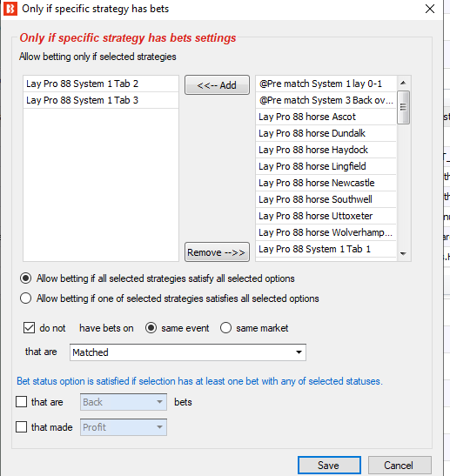Select 'Lay Pro 88 horse Ascot' in list
Image resolution: width=450 pixels, height=476 pixels.
[x=326, y=117]
